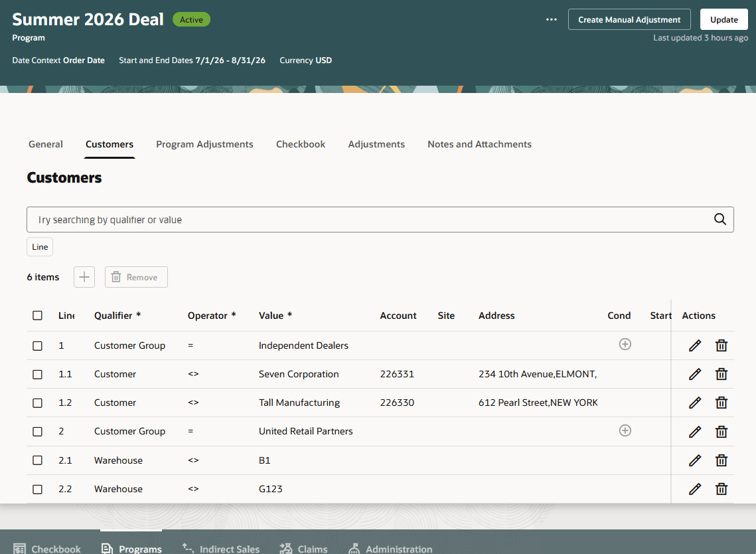Delete the Warehouse G123 row
756x554 pixels.
721,489
